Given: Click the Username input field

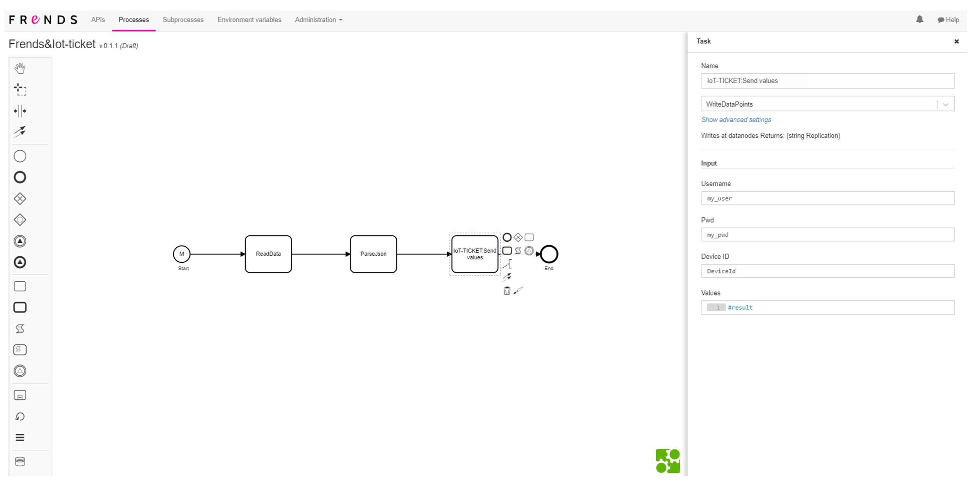Looking at the screenshot, I should tap(827, 198).
